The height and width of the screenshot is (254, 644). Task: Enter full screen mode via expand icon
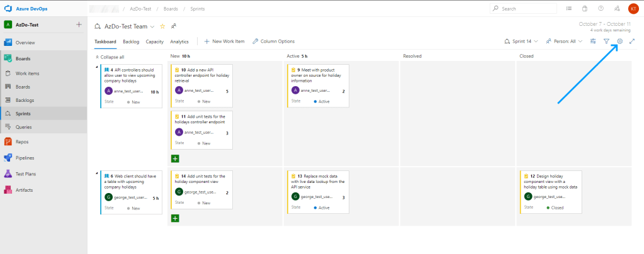[632, 41]
